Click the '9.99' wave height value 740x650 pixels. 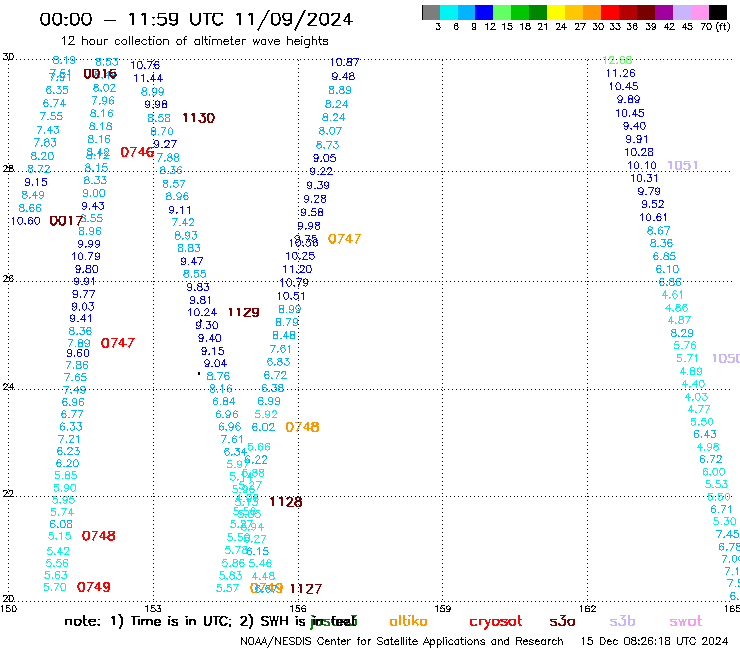point(89,244)
